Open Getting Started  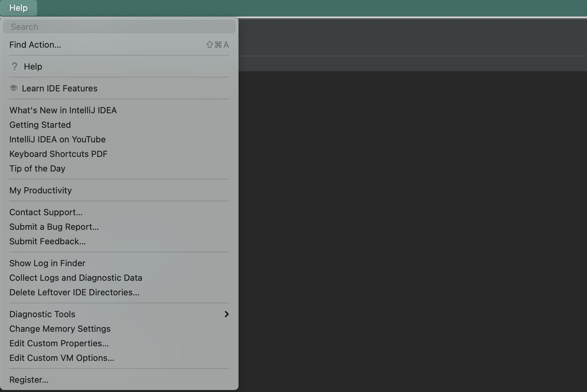[x=40, y=125]
